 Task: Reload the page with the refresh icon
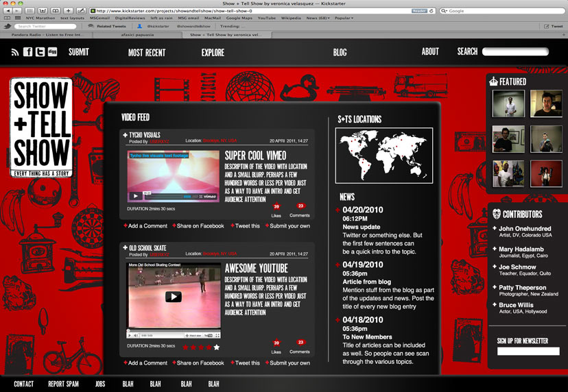pos(431,11)
